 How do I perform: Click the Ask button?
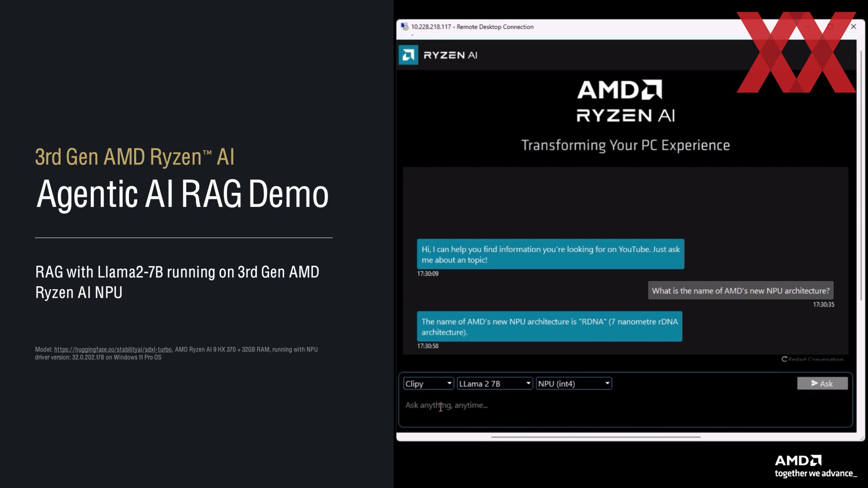click(x=822, y=384)
